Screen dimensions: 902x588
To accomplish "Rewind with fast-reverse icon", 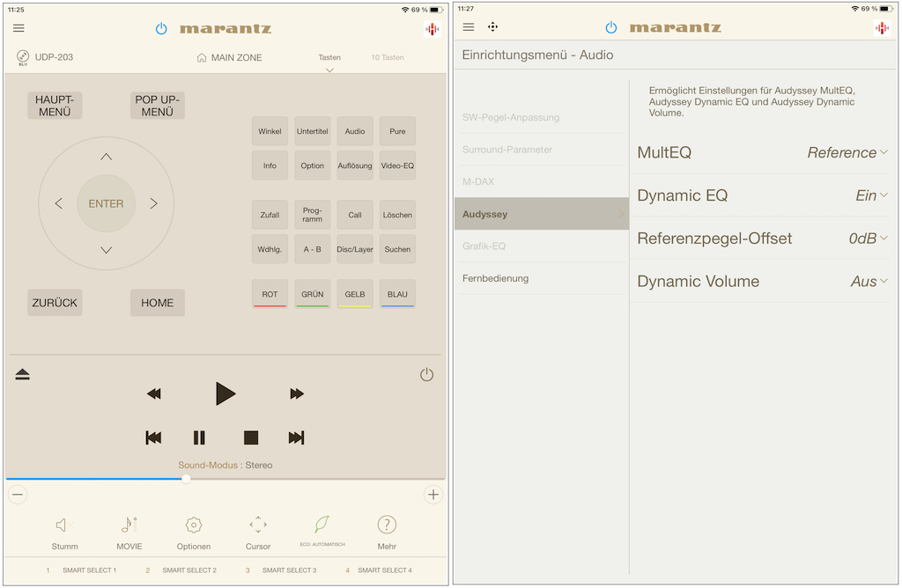I will (x=153, y=393).
